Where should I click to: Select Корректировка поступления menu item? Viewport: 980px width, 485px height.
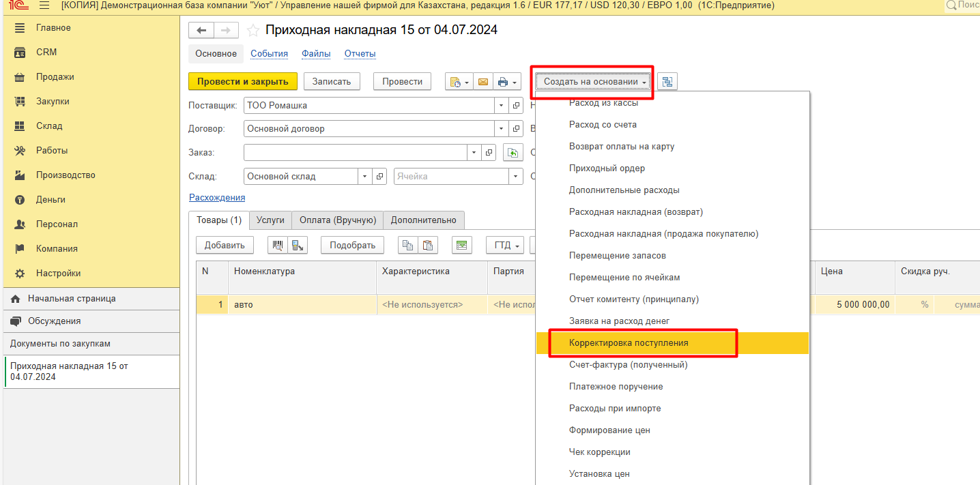point(629,343)
